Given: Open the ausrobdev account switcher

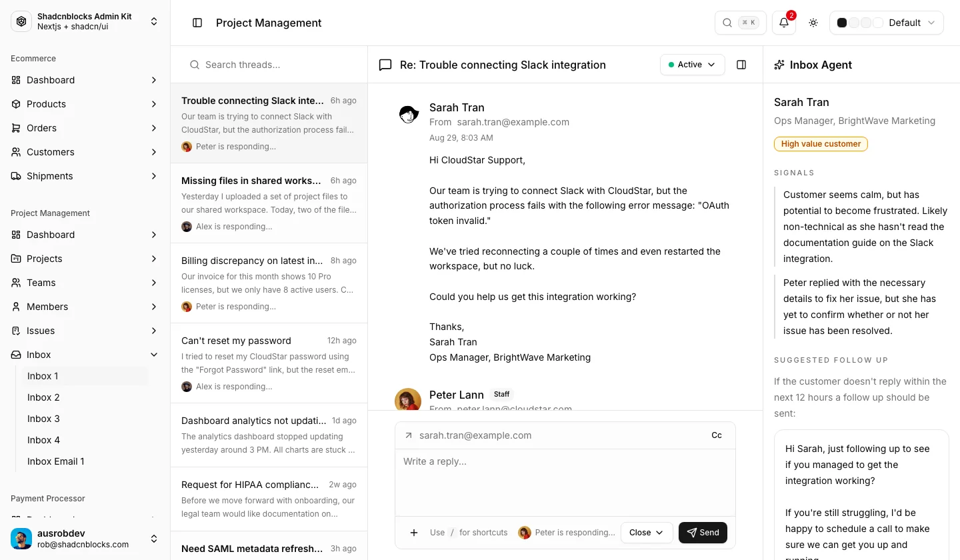Looking at the screenshot, I should (x=85, y=539).
